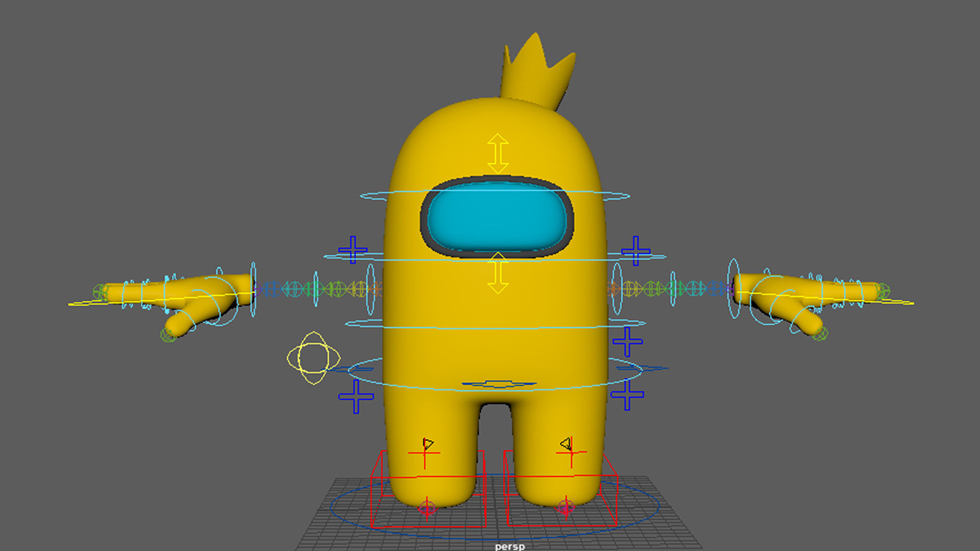Select the cyan ring control at the right-side elbow
980x551 pixels.
(x=673, y=288)
